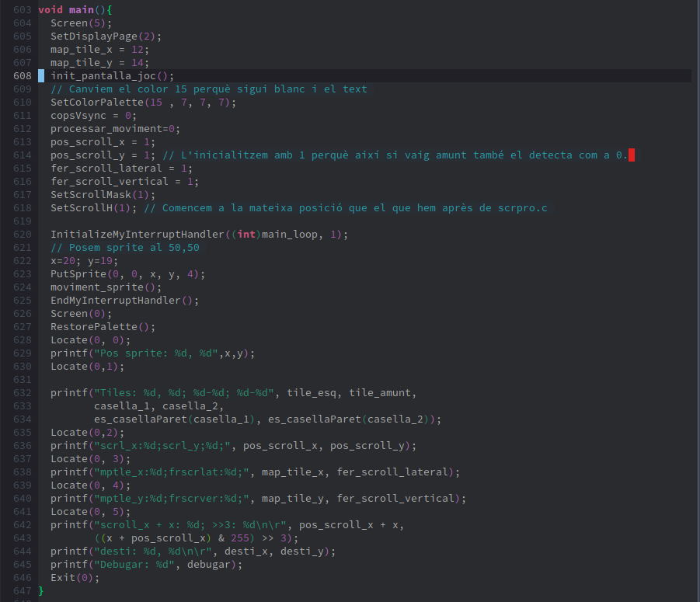Click RestorePalette(); call
The image size is (700, 602).
103,327
